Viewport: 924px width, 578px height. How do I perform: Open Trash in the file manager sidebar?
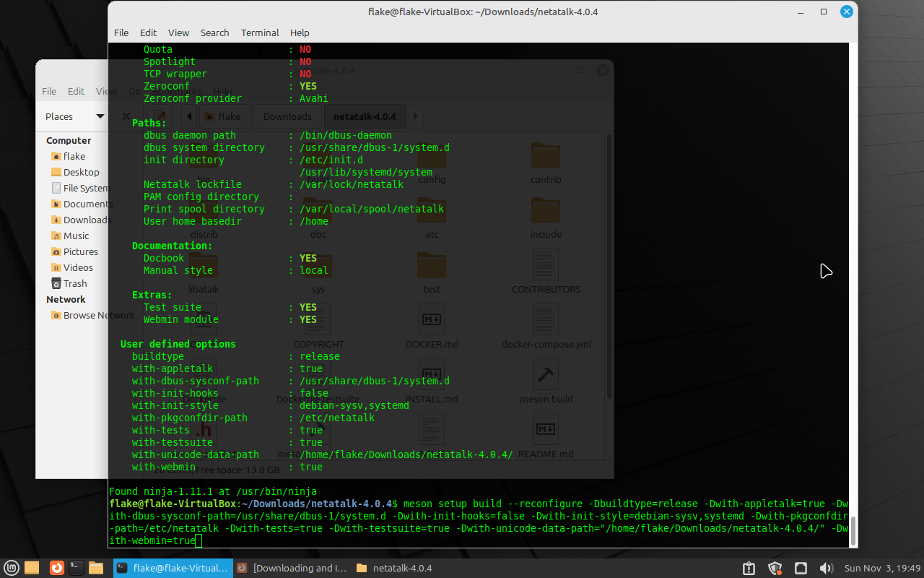click(x=69, y=283)
